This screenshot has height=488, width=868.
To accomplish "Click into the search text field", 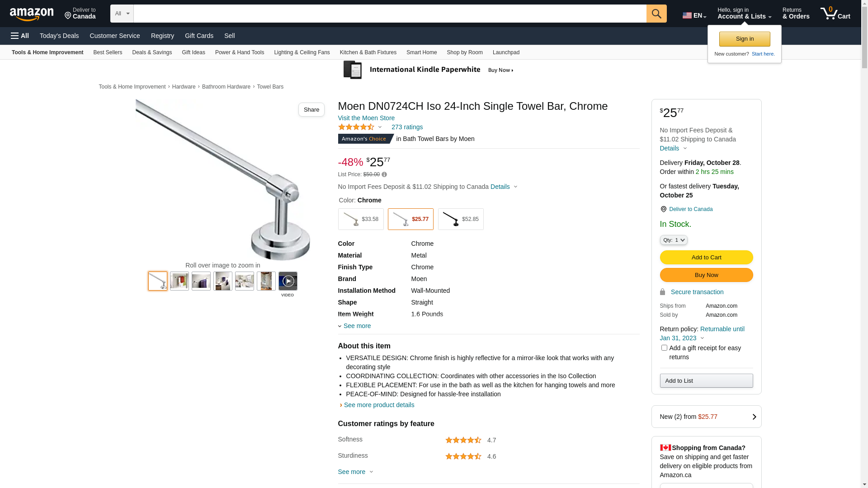I will click(x=390, y=14).
